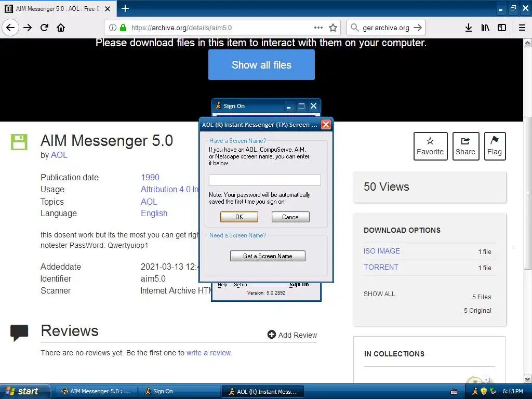
Task: Click the screen name text field
Action: coord(264,180)
